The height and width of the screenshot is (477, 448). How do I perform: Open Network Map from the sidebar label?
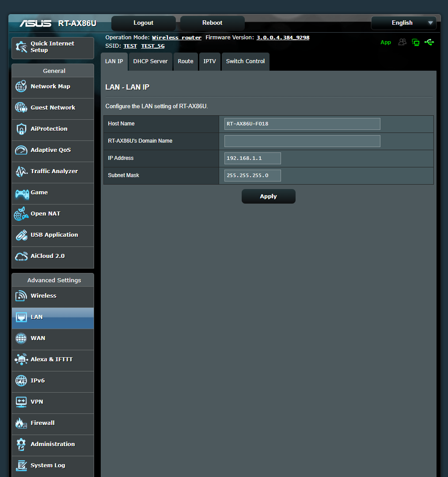pos(50,87)
